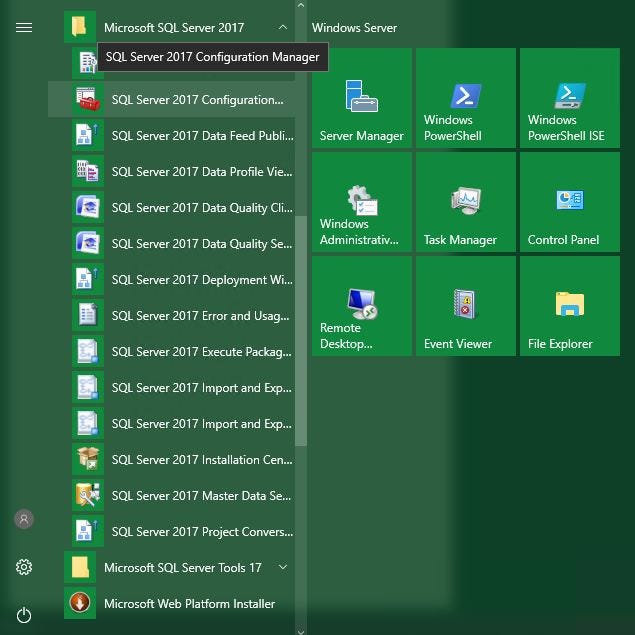This screenshot has height=635, width=635.
Task: Click the app list scroll up arrow
Action: point(301,5)
